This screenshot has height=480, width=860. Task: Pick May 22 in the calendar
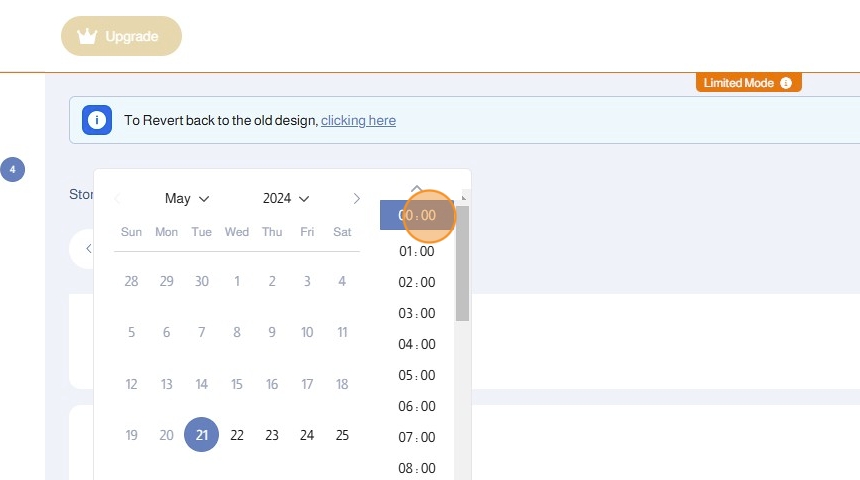(x=237, y=435)
